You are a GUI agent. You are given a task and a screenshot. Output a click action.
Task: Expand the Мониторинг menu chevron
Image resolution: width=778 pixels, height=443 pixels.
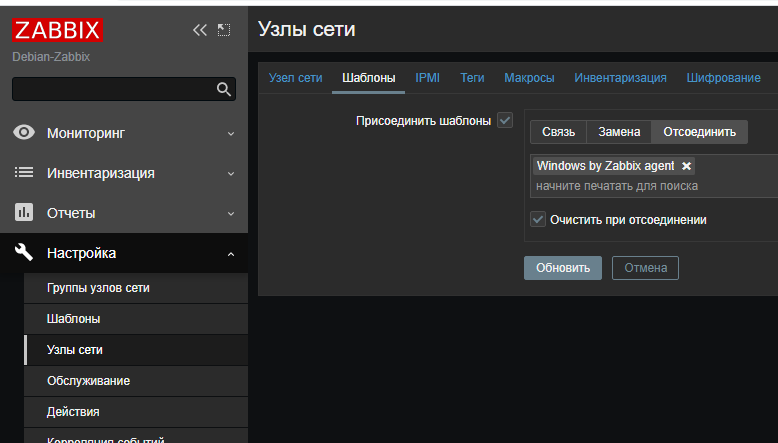pyautogui.click(x=231, y=133)
